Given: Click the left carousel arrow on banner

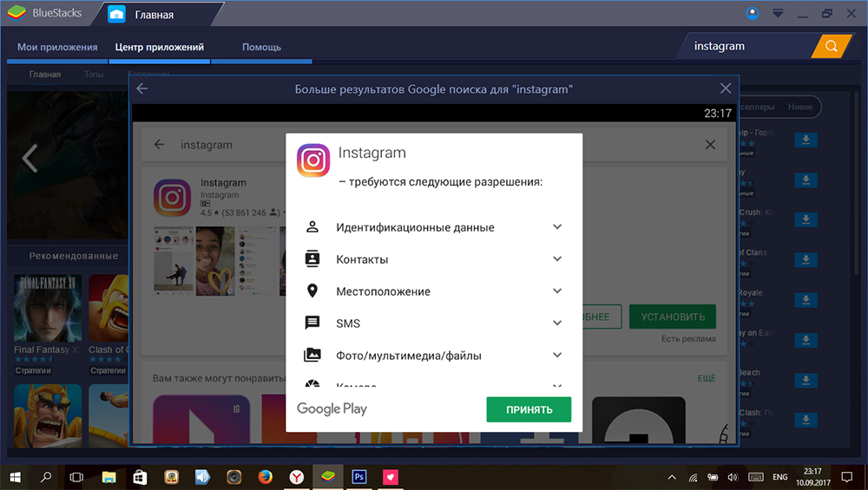Looking at the screenshot, I should pyautogui.click(x=30, y=158).
